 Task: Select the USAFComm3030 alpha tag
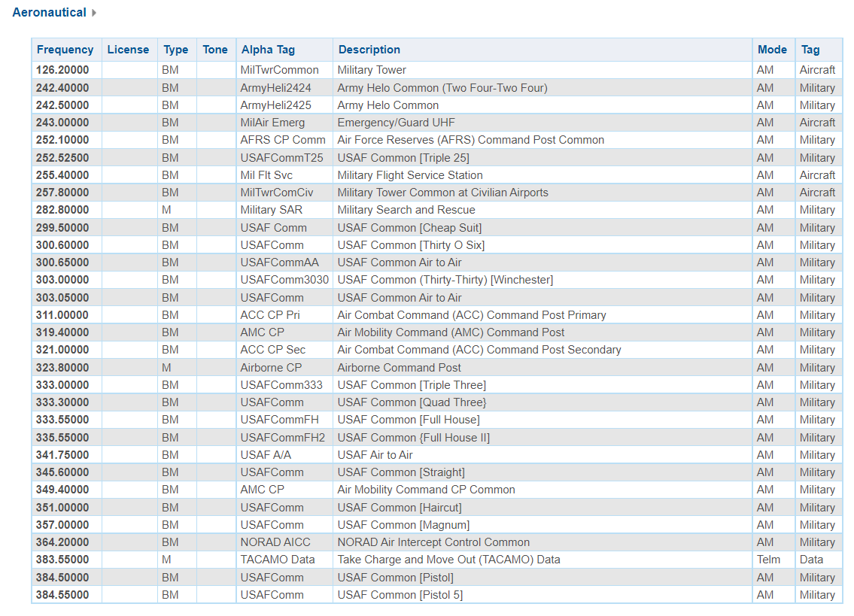[x=284, y=280]
